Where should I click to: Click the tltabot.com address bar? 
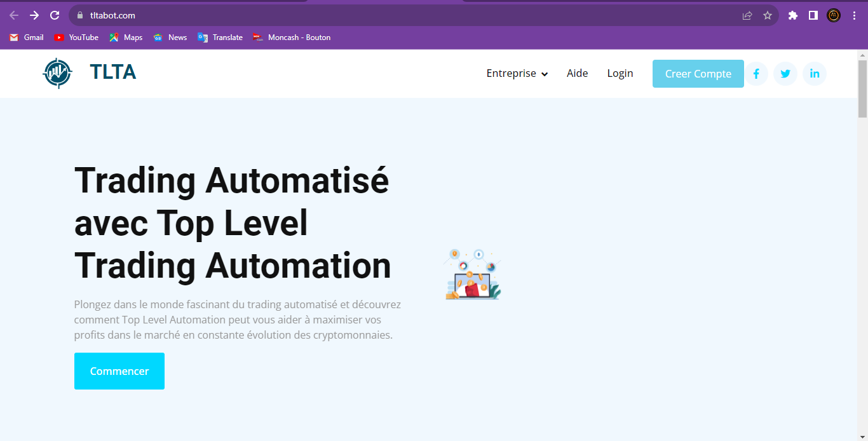[381, 15]
